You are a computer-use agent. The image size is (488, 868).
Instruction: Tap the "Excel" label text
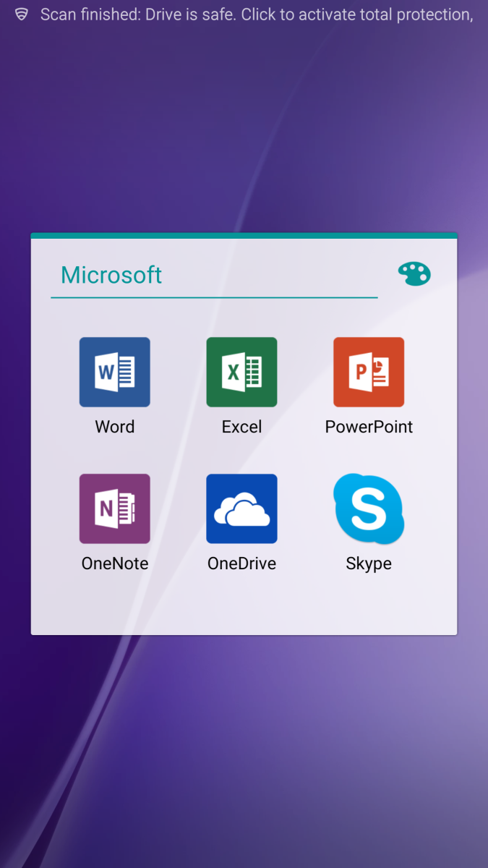(x=241, y=427)
